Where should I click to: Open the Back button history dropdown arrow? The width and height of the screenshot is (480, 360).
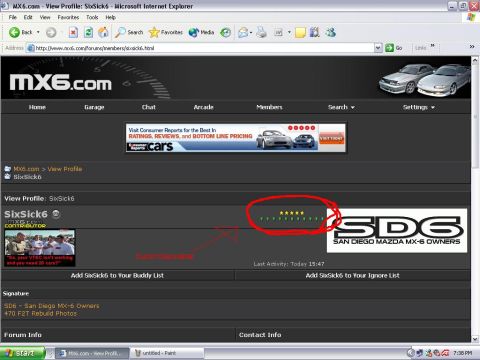[38, 32]
